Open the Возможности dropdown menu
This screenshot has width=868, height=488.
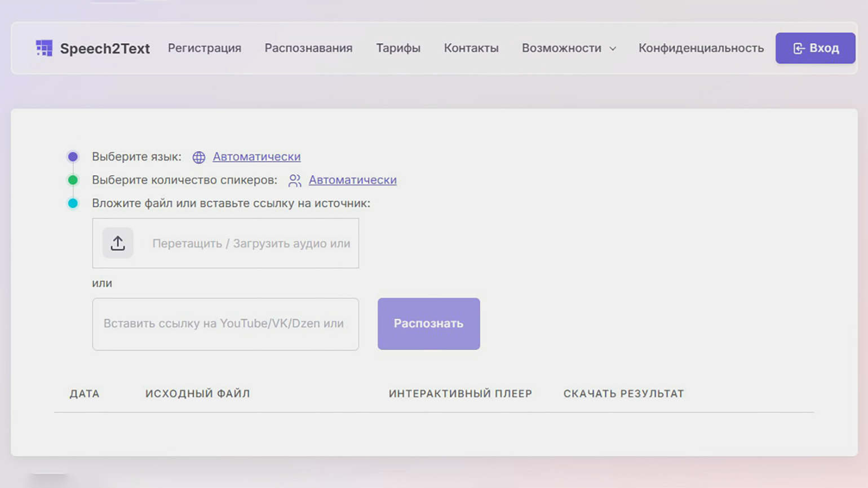click(x=561, y=48)
